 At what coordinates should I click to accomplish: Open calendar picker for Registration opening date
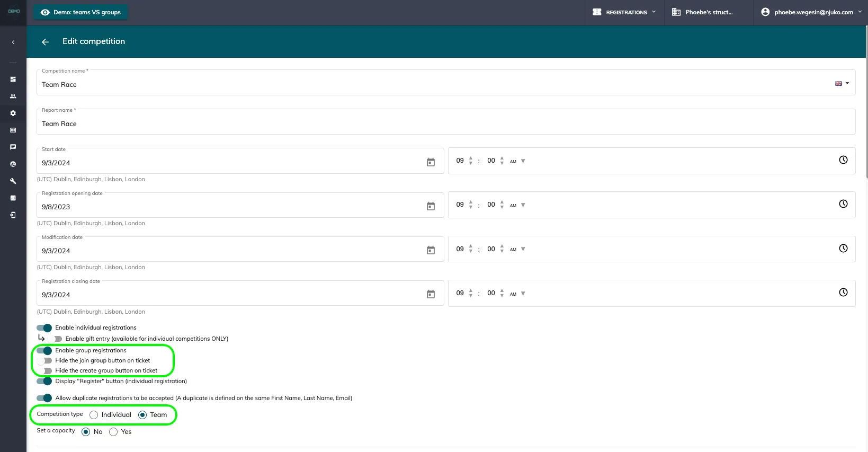click(431, 206)
